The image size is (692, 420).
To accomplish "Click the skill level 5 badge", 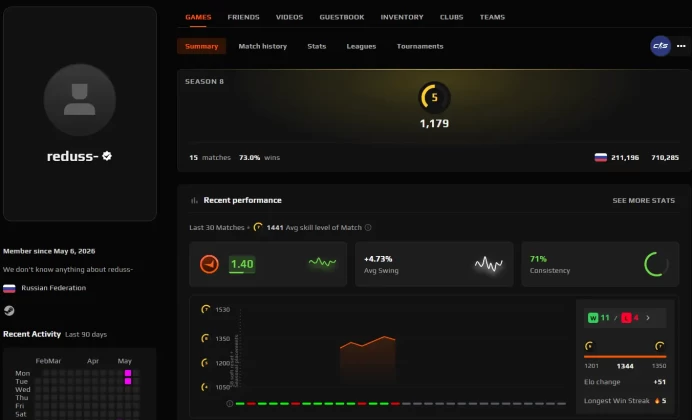I will [x=434, y=98].
